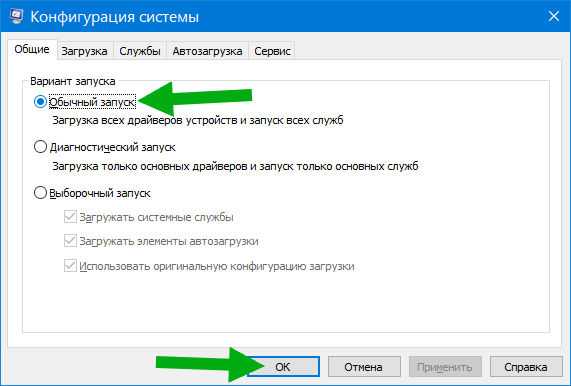Viewport: 571px width, 386px height.
Task: Switch to the Автозагрузка tab
Action: click(x=207, y=51)
